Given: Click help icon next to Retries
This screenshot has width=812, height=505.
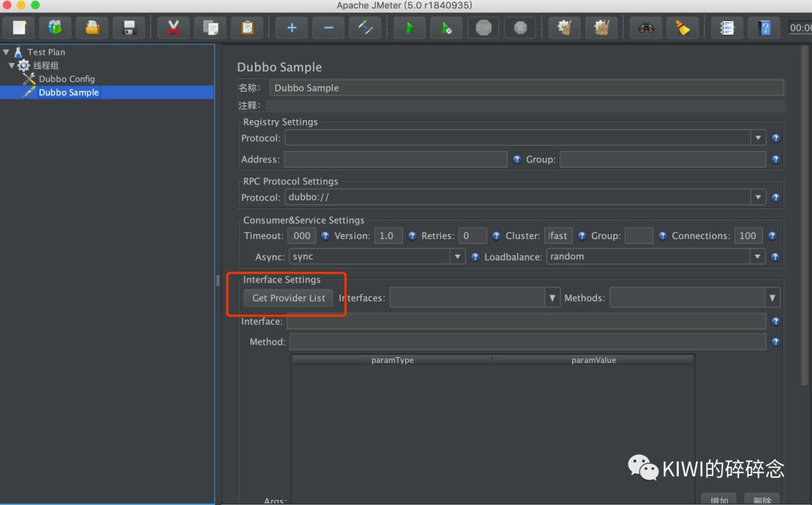Looking at the screenshot, I should click(x=495, y=236).
